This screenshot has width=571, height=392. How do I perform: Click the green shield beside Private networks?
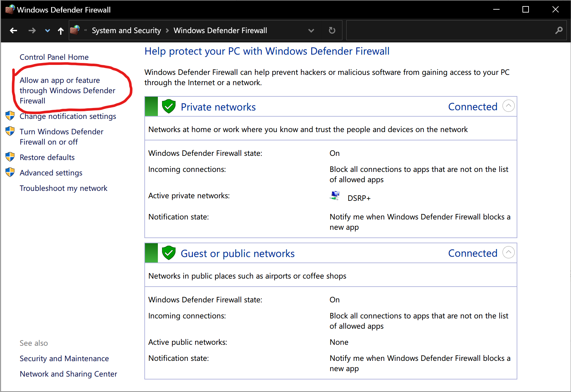tap(168, 106)
